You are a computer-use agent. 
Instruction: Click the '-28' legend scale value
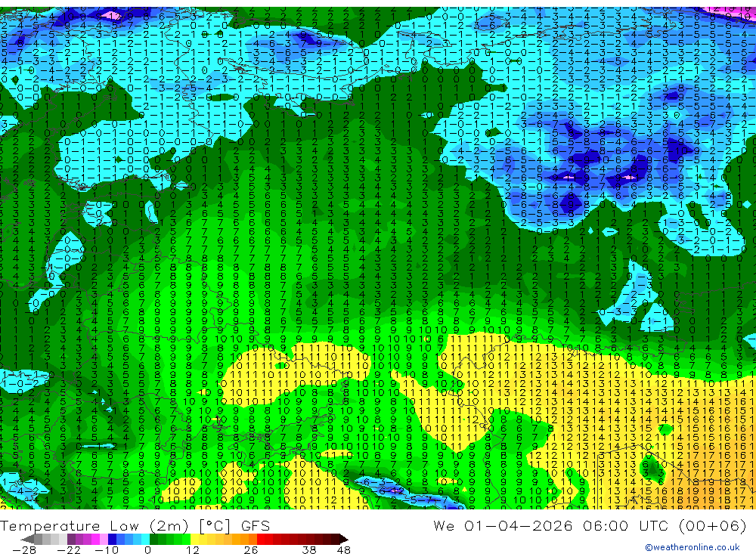coord(24,550)
